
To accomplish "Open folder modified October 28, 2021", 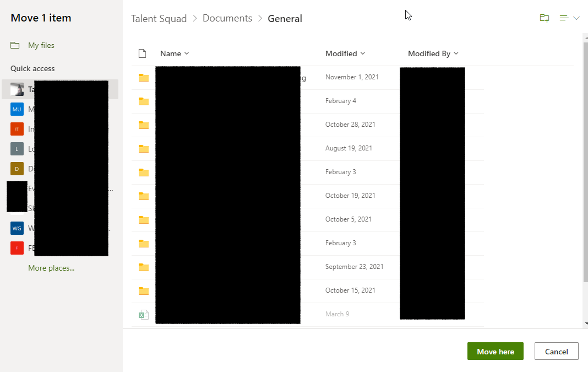I will (x=144, y=125).
